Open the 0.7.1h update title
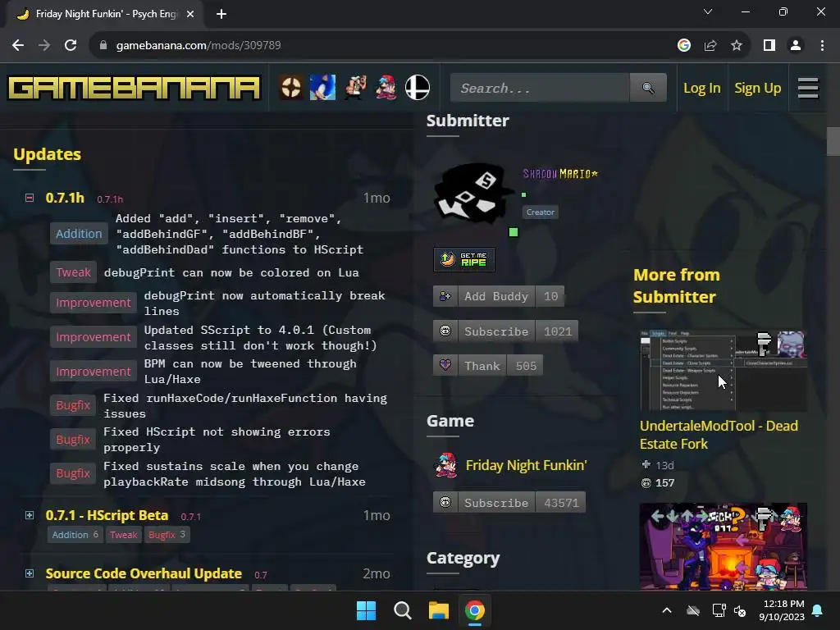 coord(65,198)
